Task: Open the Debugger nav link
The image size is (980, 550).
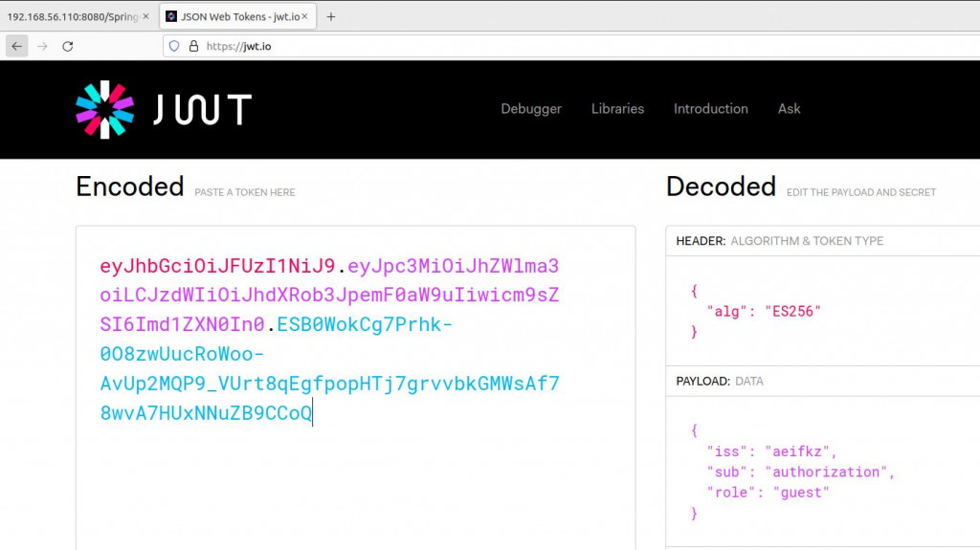Action: point(531,109)
